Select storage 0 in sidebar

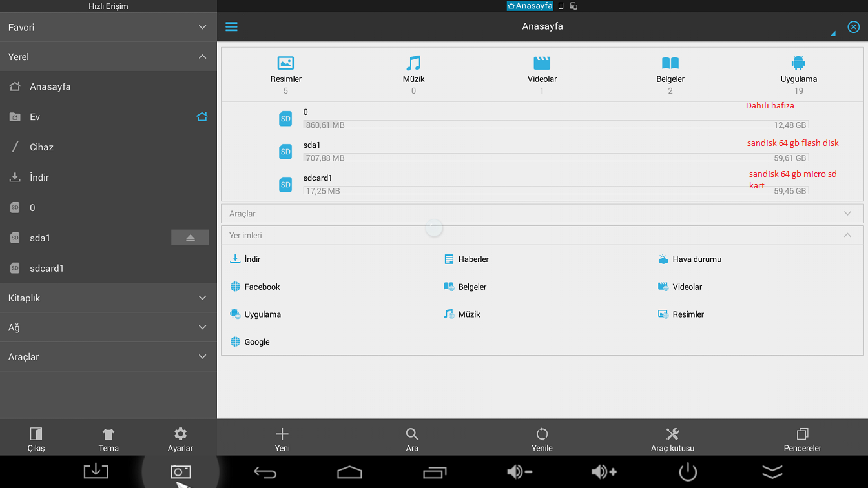pos(108,208)
